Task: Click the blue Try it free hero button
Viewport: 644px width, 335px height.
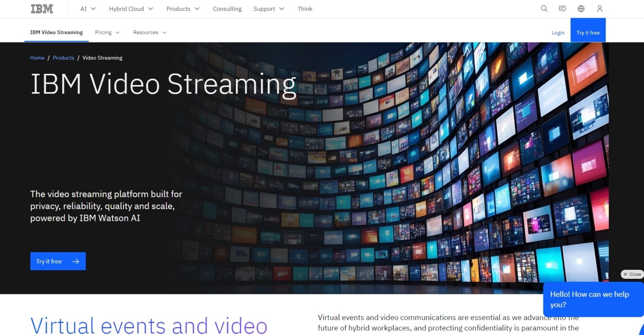Action: coord(58,261)
